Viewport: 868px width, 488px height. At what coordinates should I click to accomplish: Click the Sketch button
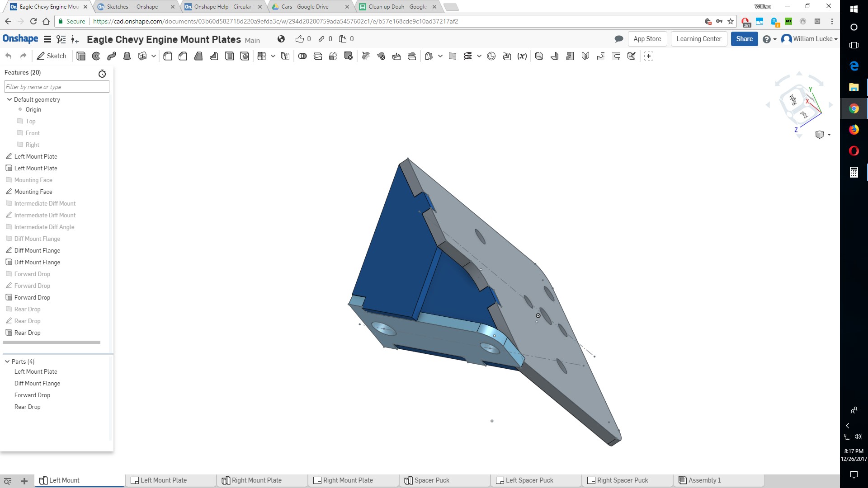click(52, 56)
